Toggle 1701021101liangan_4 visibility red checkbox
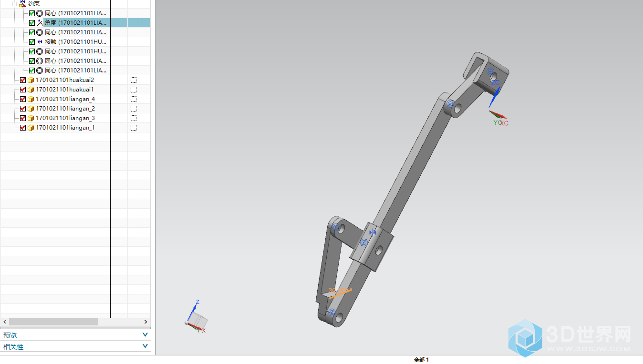This screenshot has height=364, width=643. click(23, 99)
